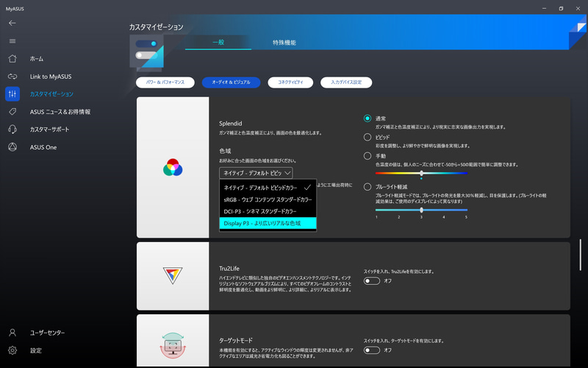Toggle the ターゲットモード switch on
The height and width of the screenshot is (368, 588).
[372, 350]
